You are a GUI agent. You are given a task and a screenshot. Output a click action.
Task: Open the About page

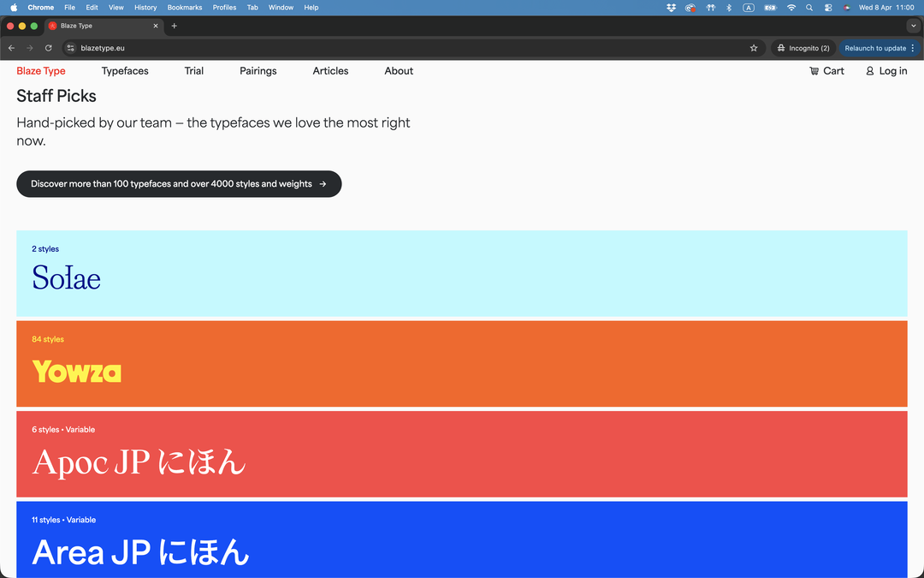click(399, 71)
